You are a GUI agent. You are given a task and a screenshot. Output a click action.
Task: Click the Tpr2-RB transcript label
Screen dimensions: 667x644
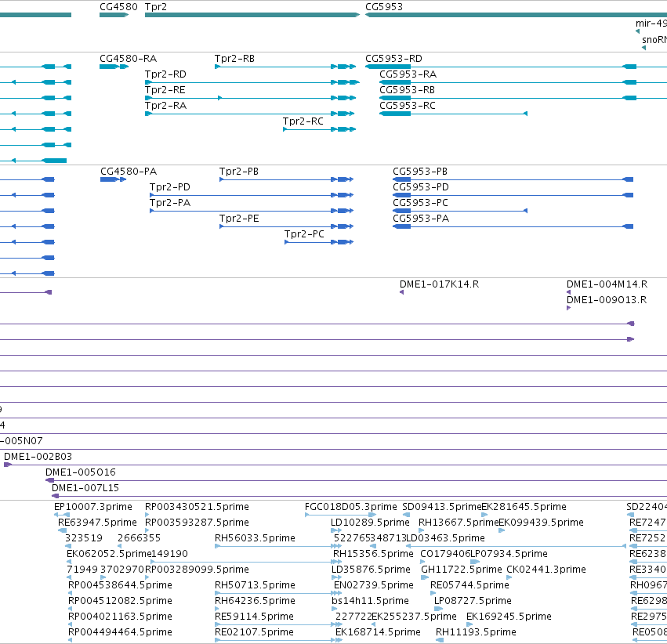(x=234, y=59)
